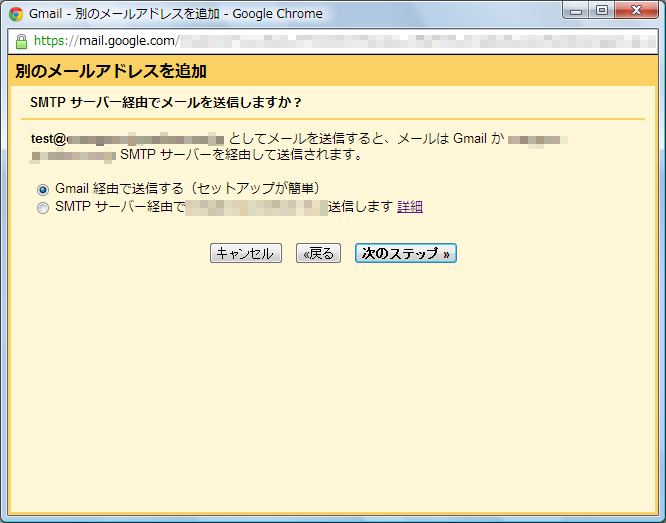
Task: Proceed with the 次のステップ » button
Action: [405, 253]
